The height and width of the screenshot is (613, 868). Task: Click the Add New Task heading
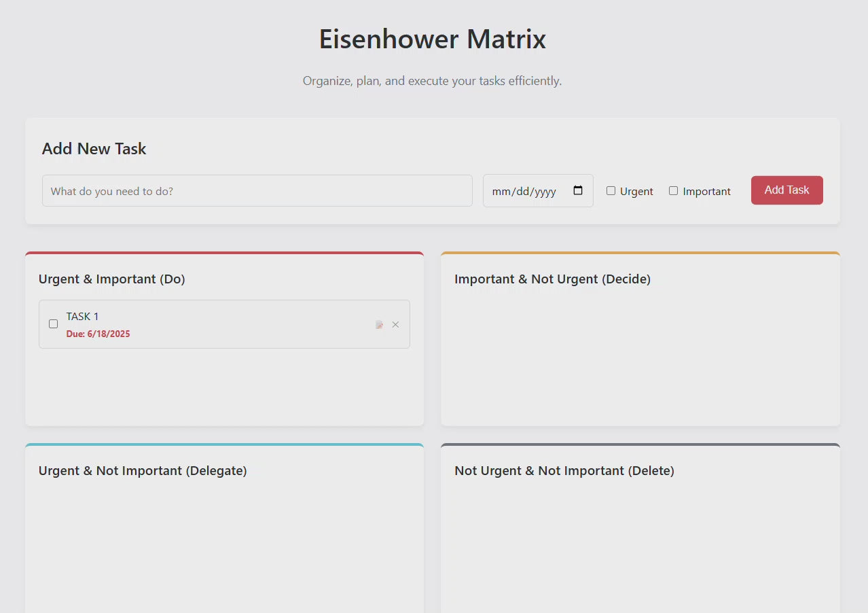(x=94, y=149)
